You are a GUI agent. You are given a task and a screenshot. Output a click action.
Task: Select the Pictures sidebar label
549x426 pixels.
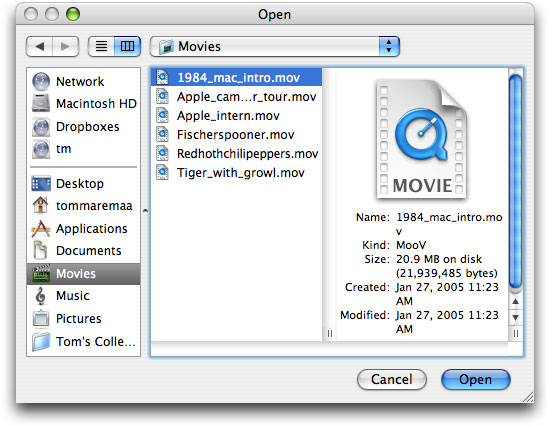point(79,319)
